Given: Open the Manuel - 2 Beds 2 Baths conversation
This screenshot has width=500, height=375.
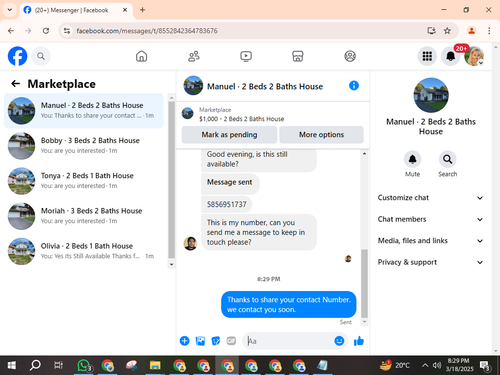Looking at the screenshot, I should 84,110.
